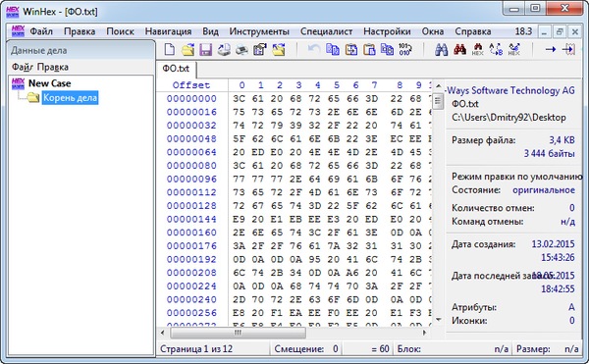Click the X-Ways Software Technology AG link
Screen dimensions: 589x364
tap(509, 90)
